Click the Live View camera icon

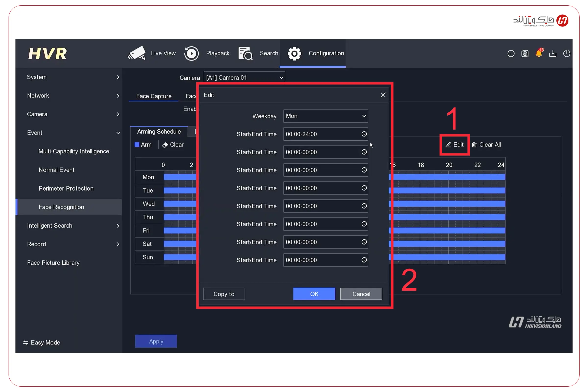click(136, 53)
